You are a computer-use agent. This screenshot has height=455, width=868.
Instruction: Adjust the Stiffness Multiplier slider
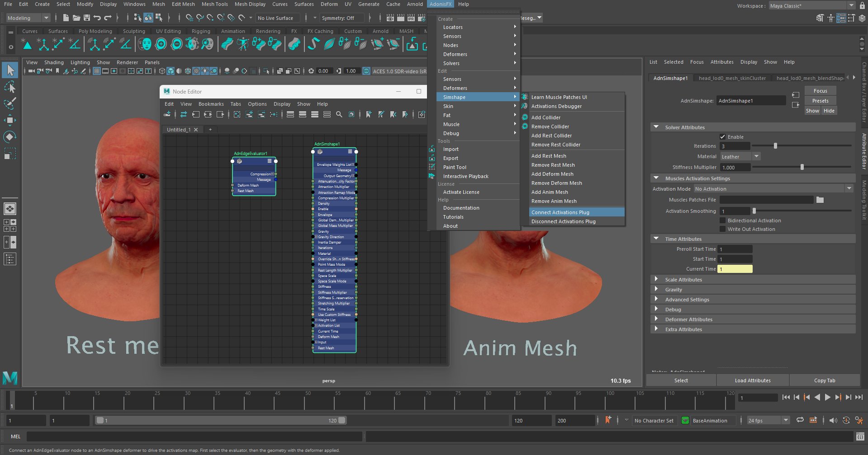802,167
